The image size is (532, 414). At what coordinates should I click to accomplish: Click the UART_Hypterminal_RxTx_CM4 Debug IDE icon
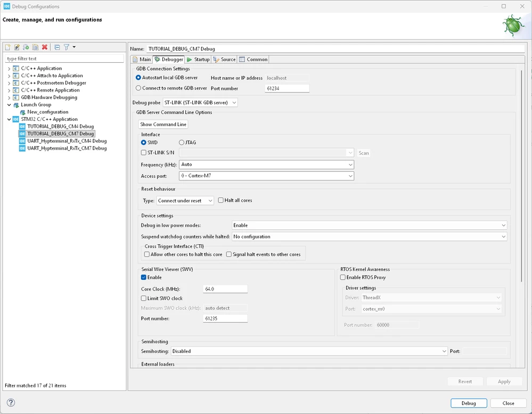click(x=22, y=141)
